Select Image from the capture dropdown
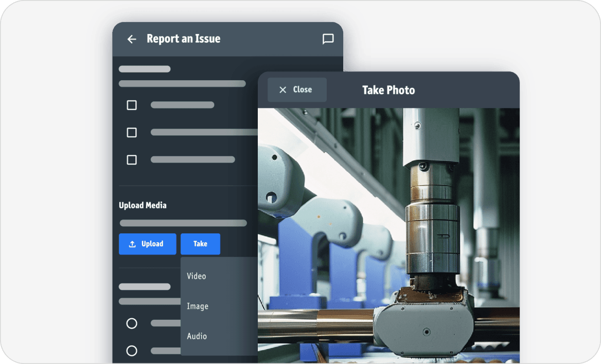The width and height of the screenshot is (601, 364). [x=198, y=306]
